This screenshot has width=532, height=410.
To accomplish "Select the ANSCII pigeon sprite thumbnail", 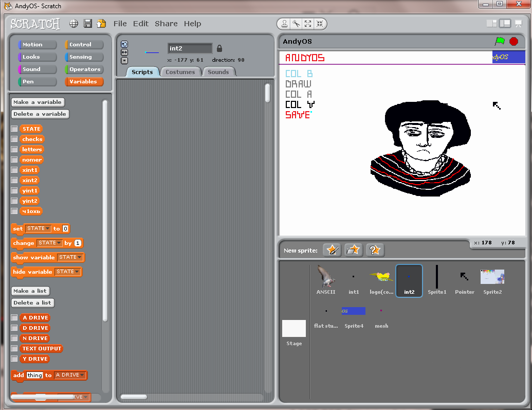I will 326,277.
